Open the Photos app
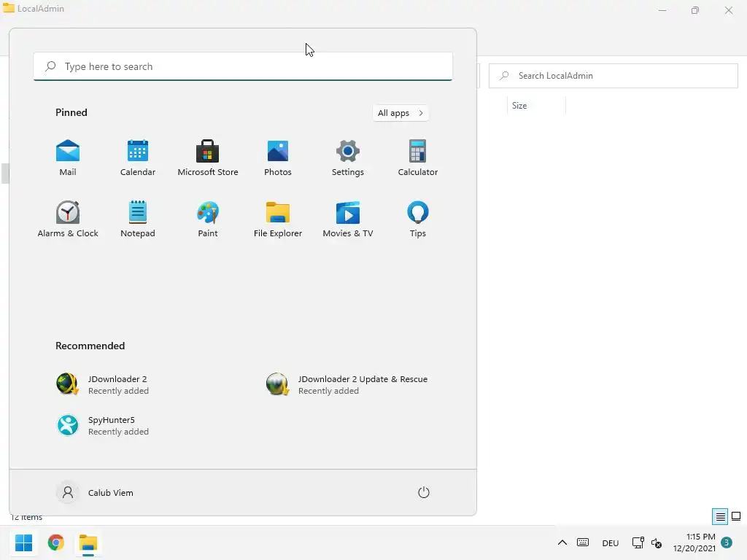The image size is (747, 560). [278, 158]
